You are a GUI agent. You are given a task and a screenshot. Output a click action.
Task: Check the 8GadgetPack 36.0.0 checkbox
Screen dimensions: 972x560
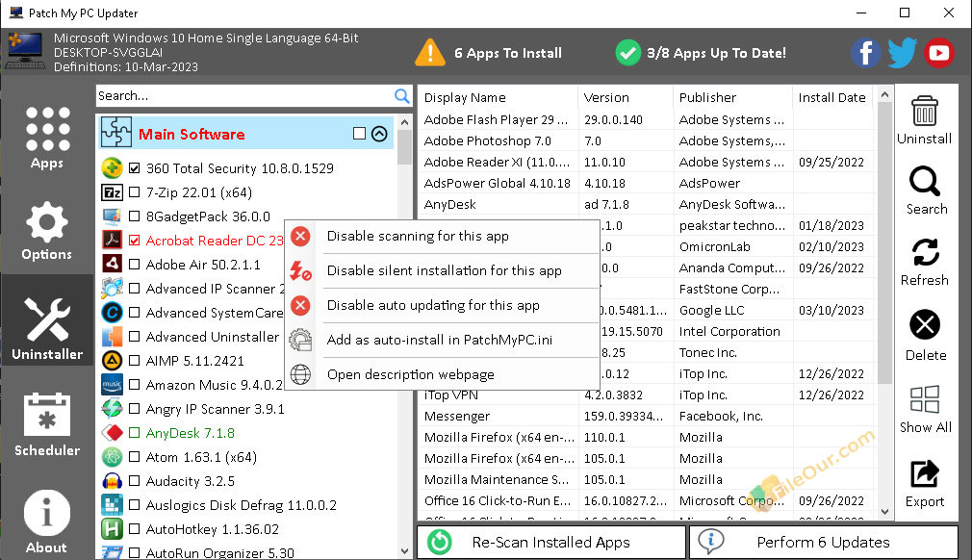[134, 216]
